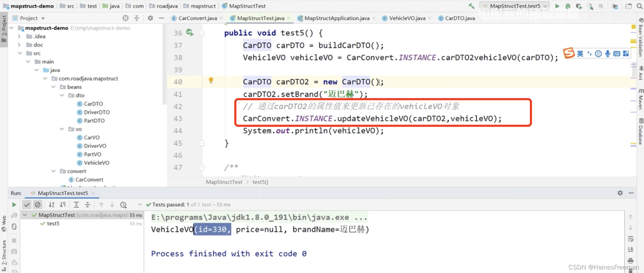This screenshot has width=644, height=273.
Task: Collapse all test results
Action: pyautogui.click(x=87, y=205)
